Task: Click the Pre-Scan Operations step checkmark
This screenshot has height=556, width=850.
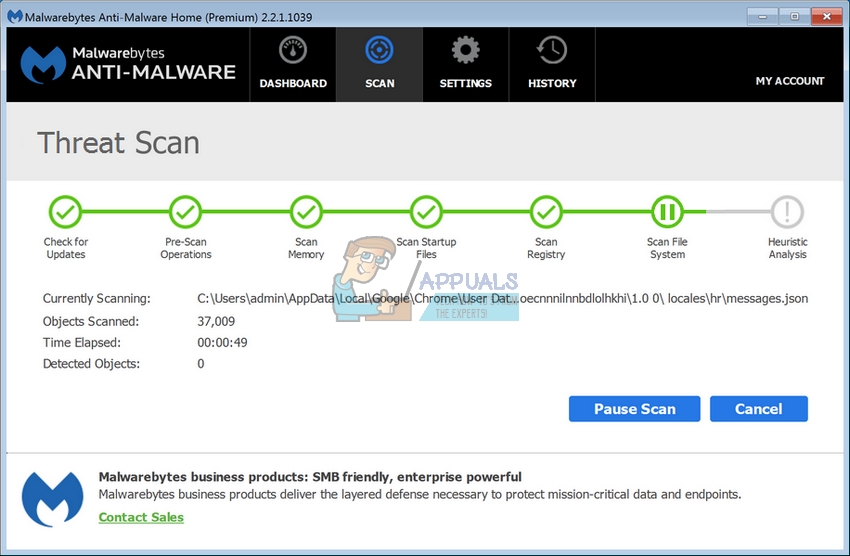Action: click(185, 212)
